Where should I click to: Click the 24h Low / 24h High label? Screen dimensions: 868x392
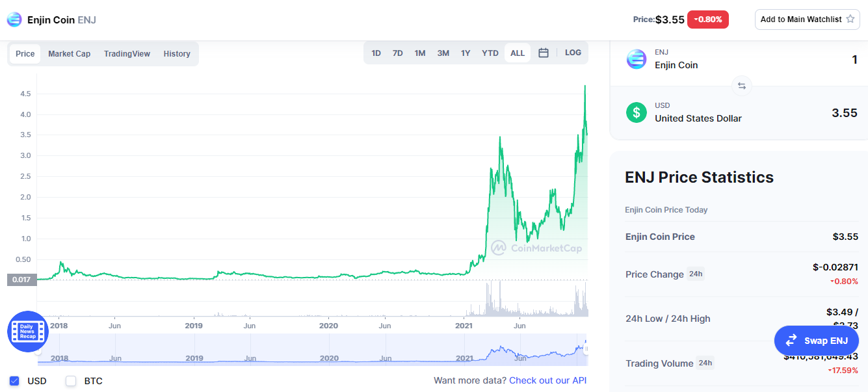pos(668,319)
